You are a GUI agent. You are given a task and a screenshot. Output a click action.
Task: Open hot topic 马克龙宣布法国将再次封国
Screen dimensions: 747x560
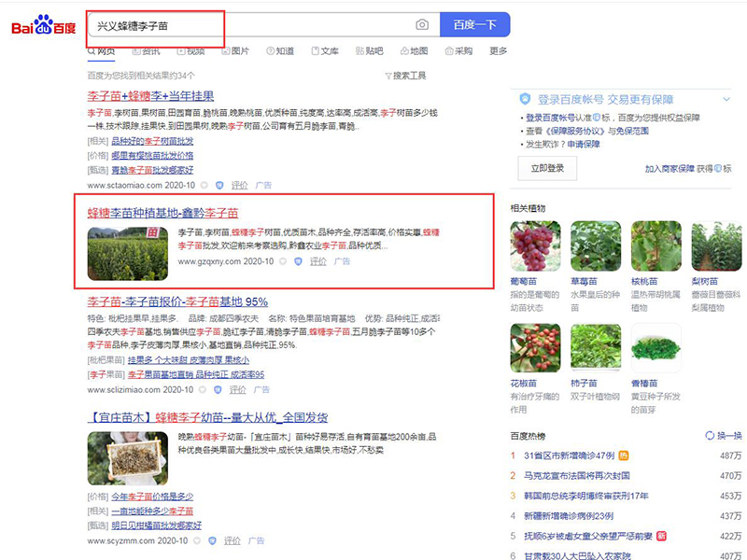point(577,476)
